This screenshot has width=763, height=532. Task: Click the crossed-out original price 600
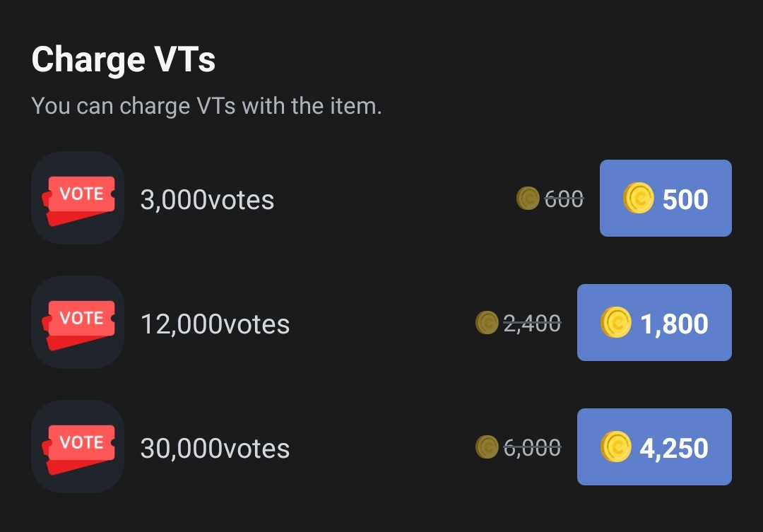[564, 199]
